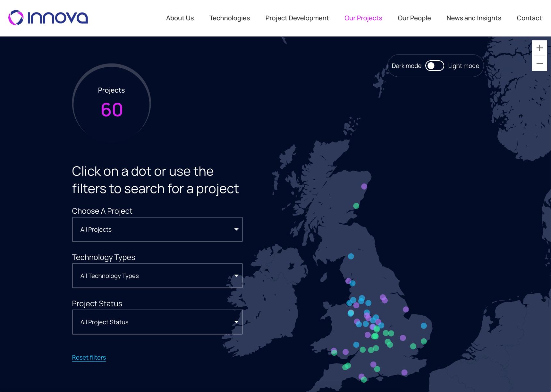Click the purple dot near the Wash coastline
The image size is (551, 392).
[406, 309]
